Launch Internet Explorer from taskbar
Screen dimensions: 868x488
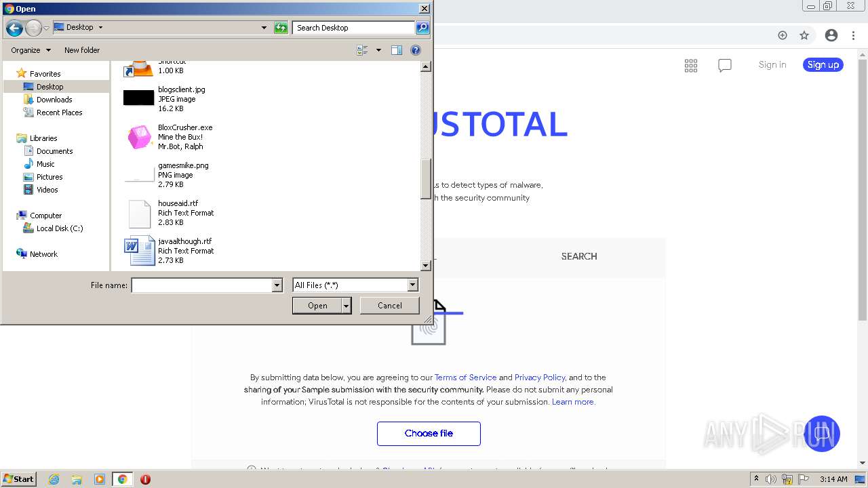[x=54, y=479]
